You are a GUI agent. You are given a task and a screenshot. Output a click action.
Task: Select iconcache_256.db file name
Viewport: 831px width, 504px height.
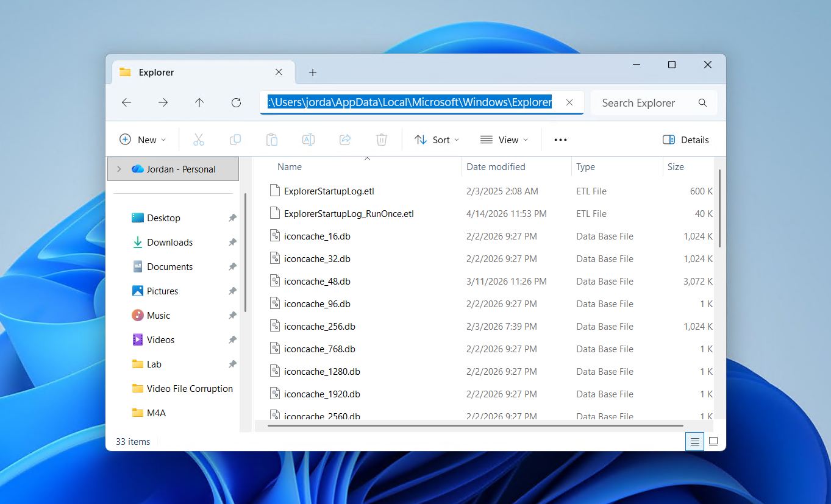319,326
